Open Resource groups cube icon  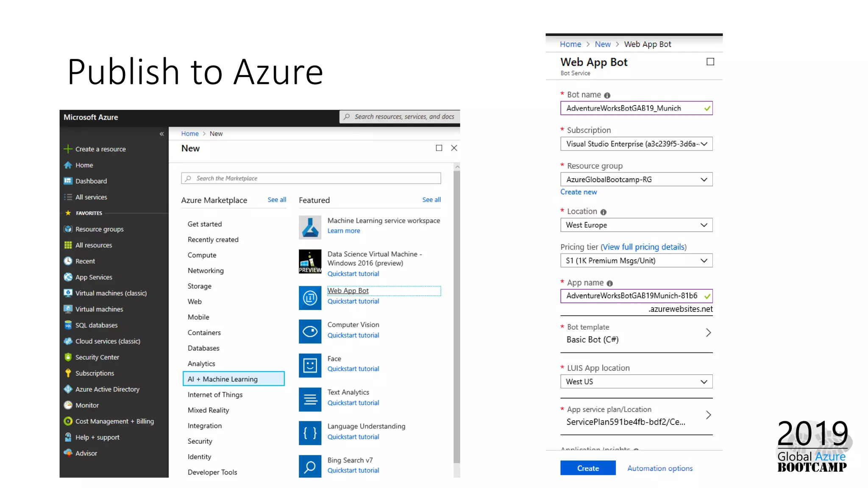pos(68,229)
